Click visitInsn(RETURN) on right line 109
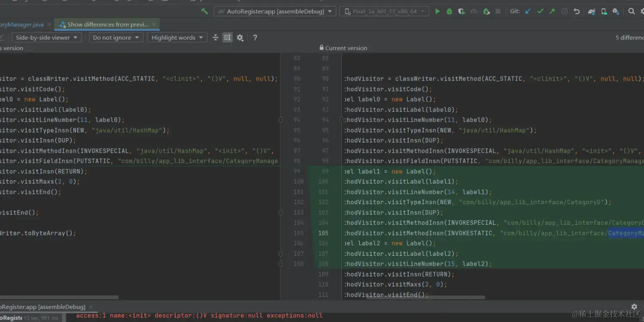The image size is (644, 322). click(399, 274)
